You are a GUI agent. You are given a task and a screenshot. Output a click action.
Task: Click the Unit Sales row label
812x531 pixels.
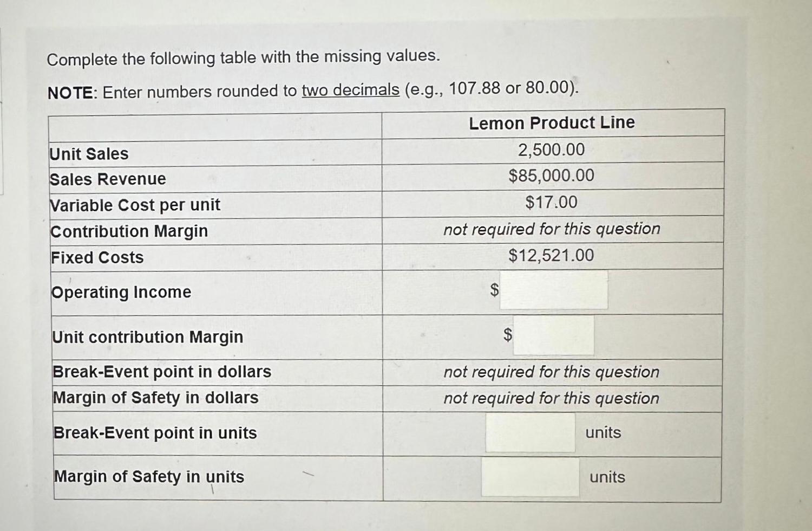tap(89, 154)
